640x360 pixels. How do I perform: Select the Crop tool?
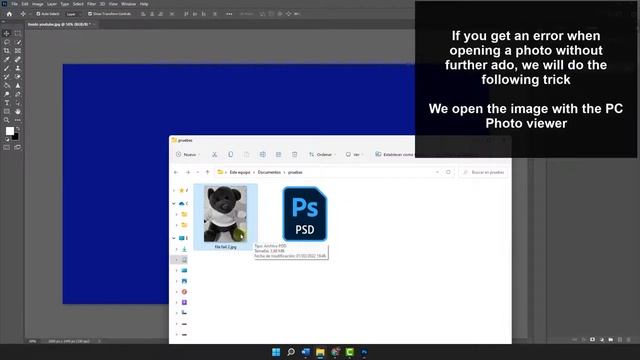(x=7, y=51)
